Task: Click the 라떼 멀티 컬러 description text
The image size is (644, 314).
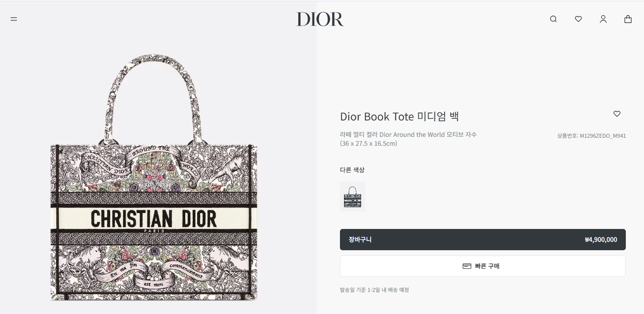Action: [x=408, y=135]
